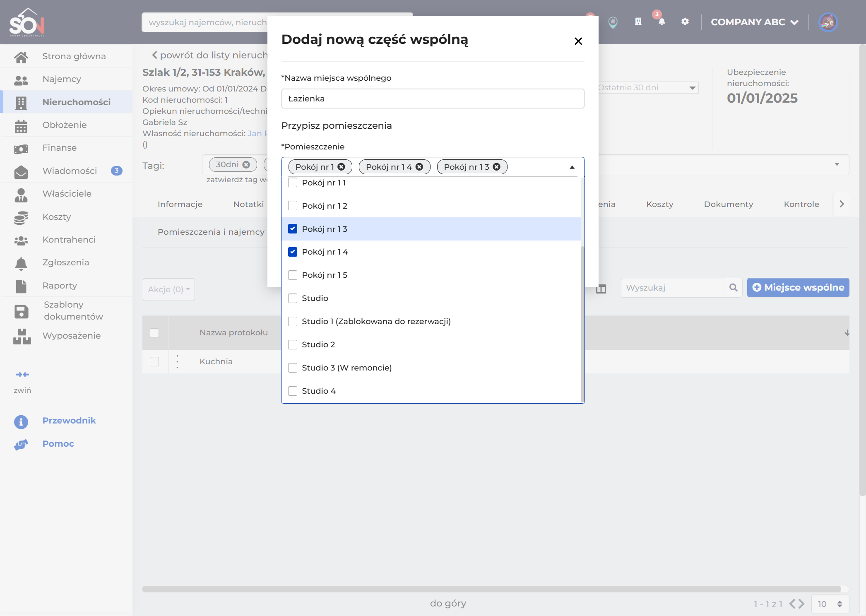Screen dimensions: 866x616
Task: Switch to the Dokumenty tab
Action: pos(728,204)
